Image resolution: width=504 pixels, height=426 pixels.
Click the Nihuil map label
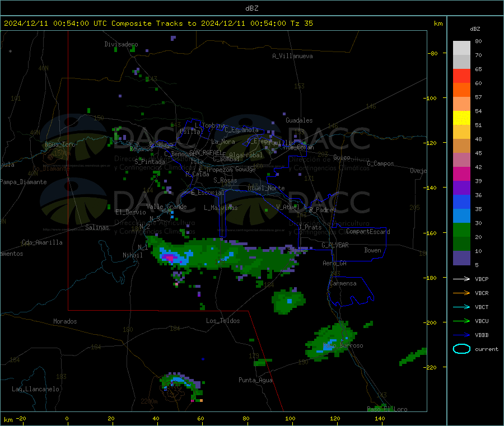coord(132,255)
